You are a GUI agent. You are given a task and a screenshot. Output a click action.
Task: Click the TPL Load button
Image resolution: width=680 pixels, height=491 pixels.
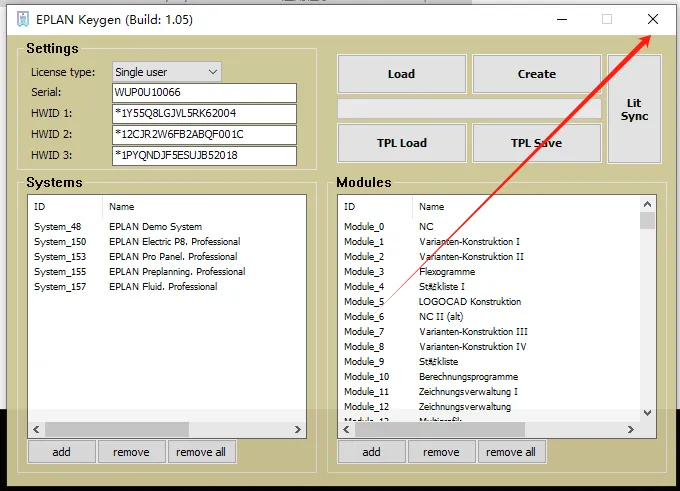click(x=402, y=143)
